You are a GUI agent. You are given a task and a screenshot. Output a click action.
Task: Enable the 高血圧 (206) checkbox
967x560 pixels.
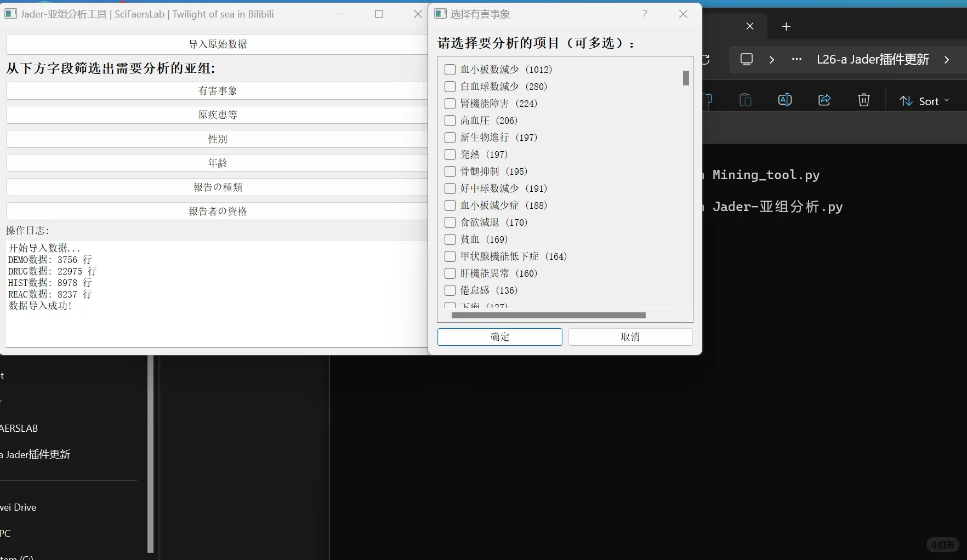(x=450, y=120)
